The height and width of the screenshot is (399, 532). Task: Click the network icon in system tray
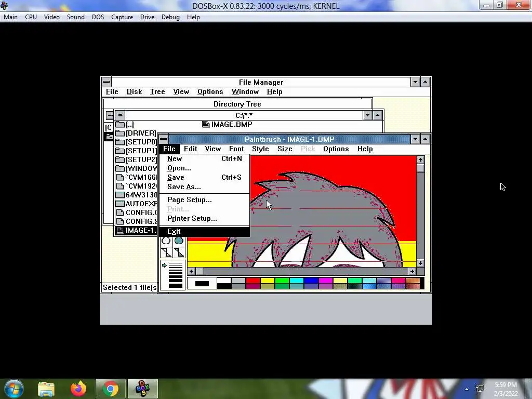coord(480,389)
